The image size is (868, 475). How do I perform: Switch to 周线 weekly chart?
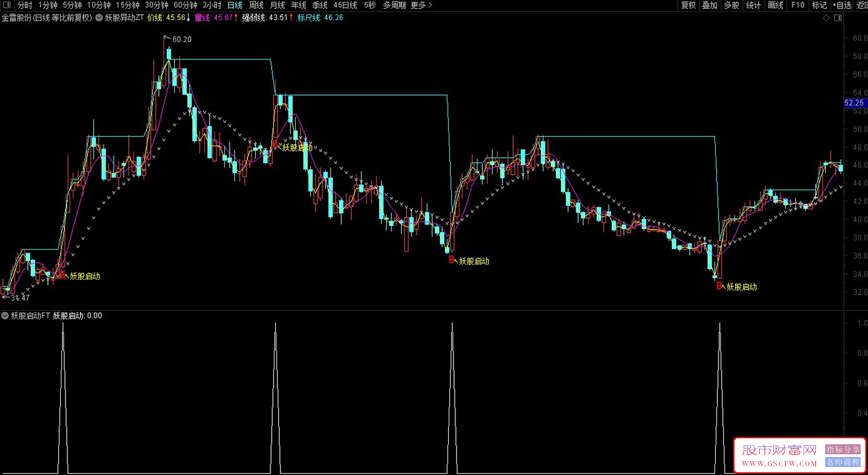(256, 5)
